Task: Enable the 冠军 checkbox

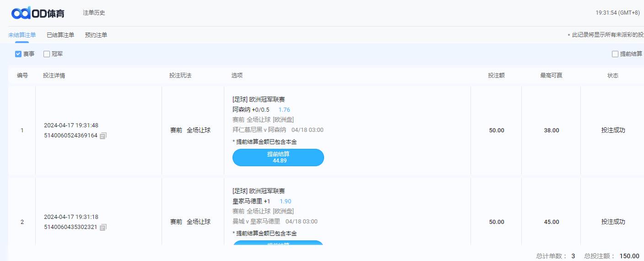Action: pos(47,54)
